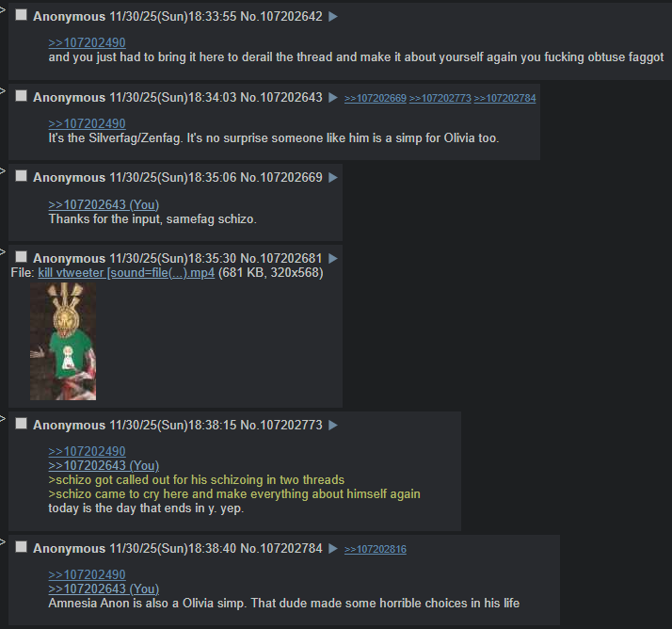This screenshot has width=672, height=629.
Task: Play the kill vtweeter video thumbnail
Action: [x=63, y=341]
